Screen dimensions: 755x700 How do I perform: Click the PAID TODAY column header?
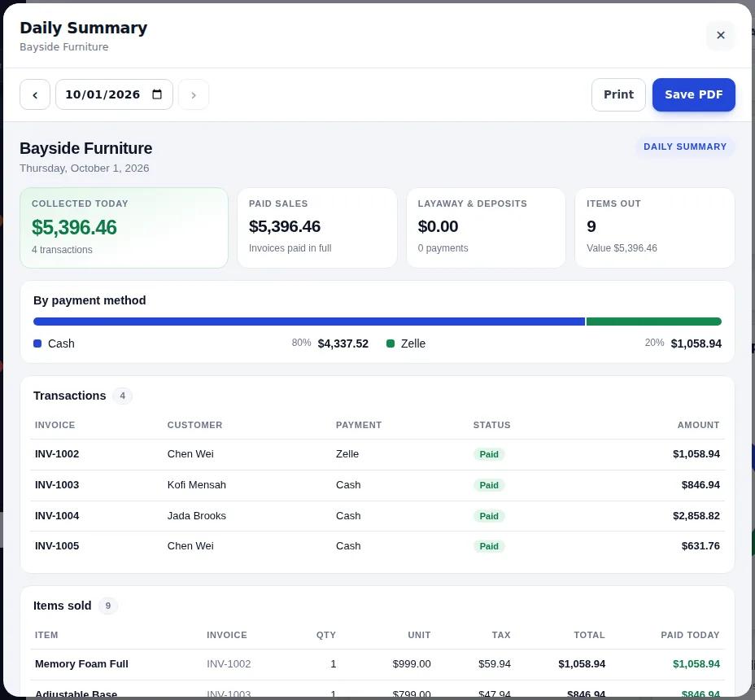690,635
